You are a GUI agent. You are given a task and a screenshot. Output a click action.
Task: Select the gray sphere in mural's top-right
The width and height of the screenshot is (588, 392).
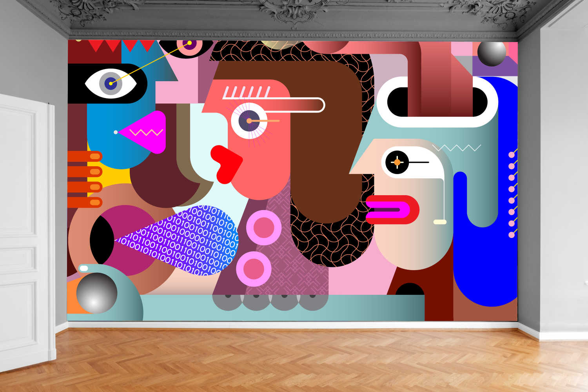[492, 53]
